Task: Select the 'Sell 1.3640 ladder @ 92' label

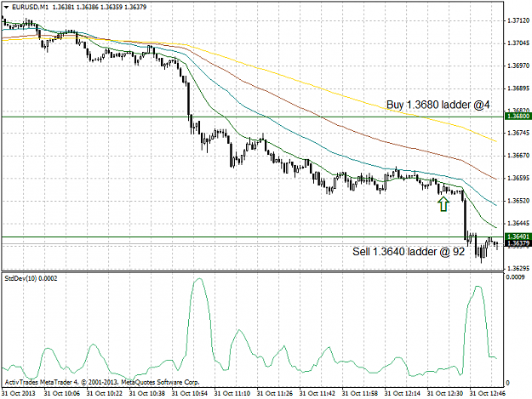Action: tap(409, 252)
